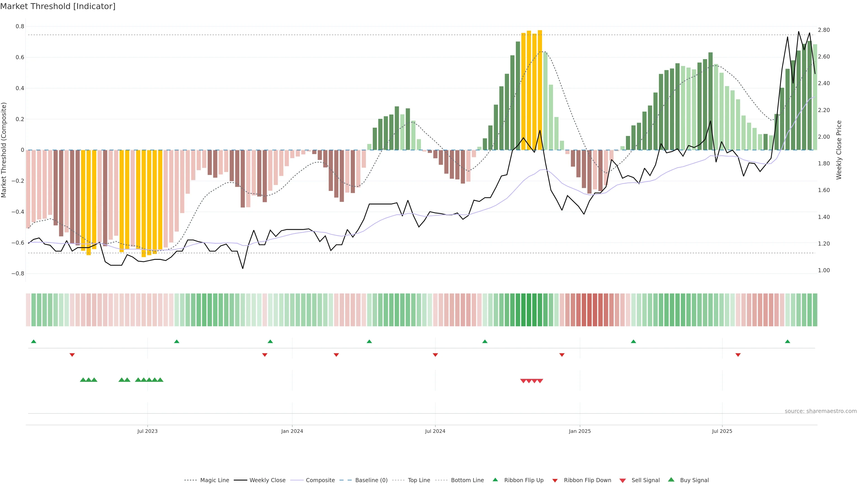
Task: Click the Market Threshold [Indicator] title
Action: pos(58,6)
